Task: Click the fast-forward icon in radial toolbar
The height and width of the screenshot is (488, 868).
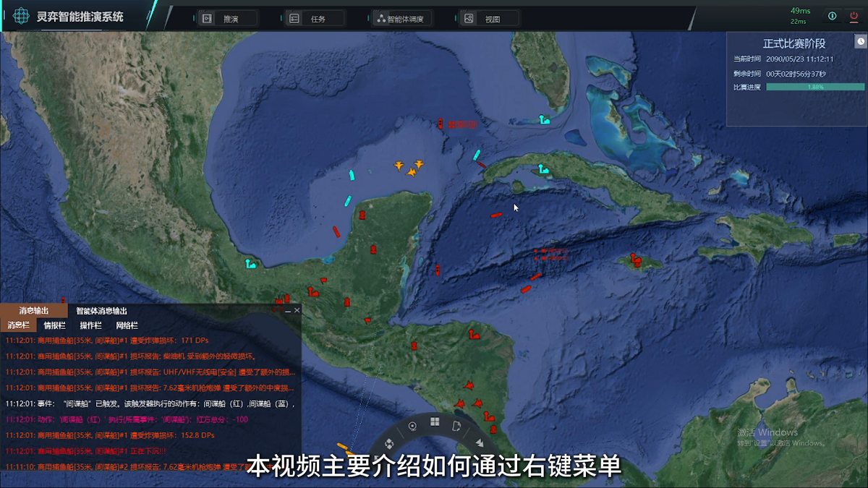Action: [x=478, y=442]
